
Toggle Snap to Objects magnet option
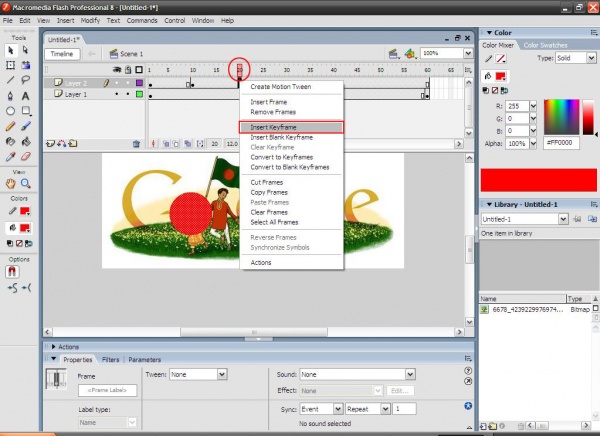12,272
